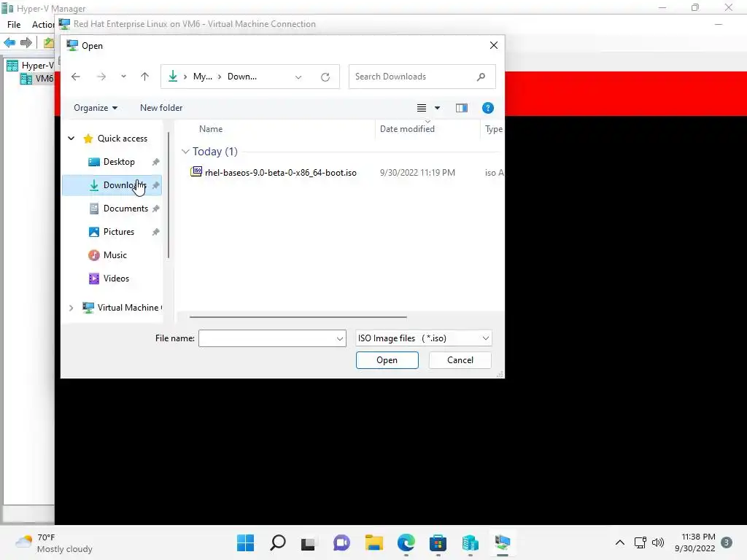Open Task View from taskbar
This screenshot has width=747, height=560.
tap(308, 542)
